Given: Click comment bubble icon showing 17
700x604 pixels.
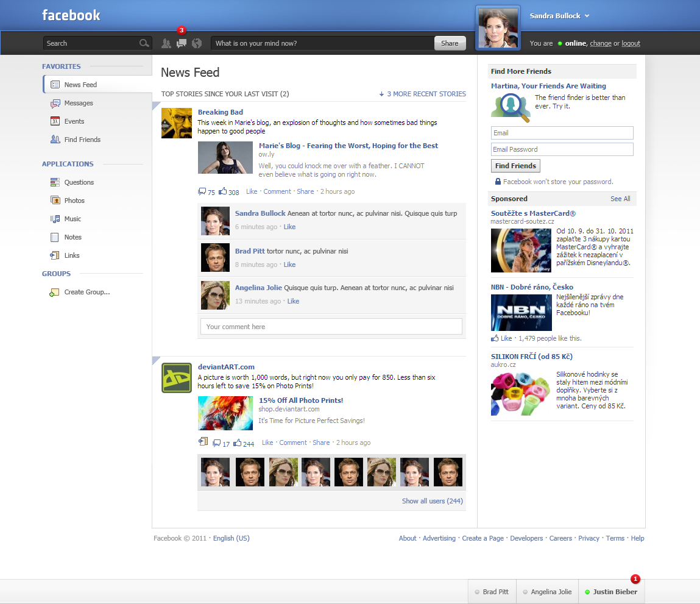Looking at the screenshot, I should click(x=217, y=443).
